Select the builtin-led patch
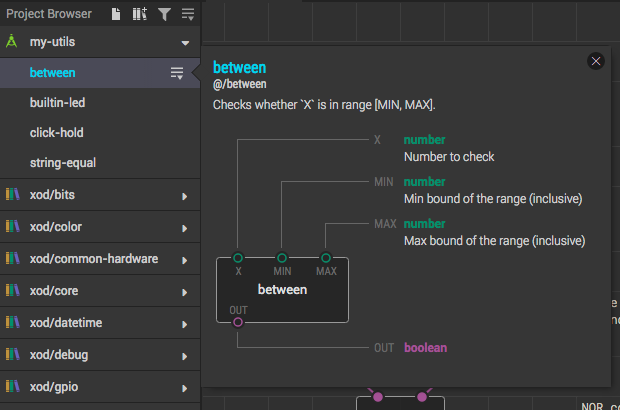Image resolution: width=620 pixels, height=410 pixels. (100, 103)
